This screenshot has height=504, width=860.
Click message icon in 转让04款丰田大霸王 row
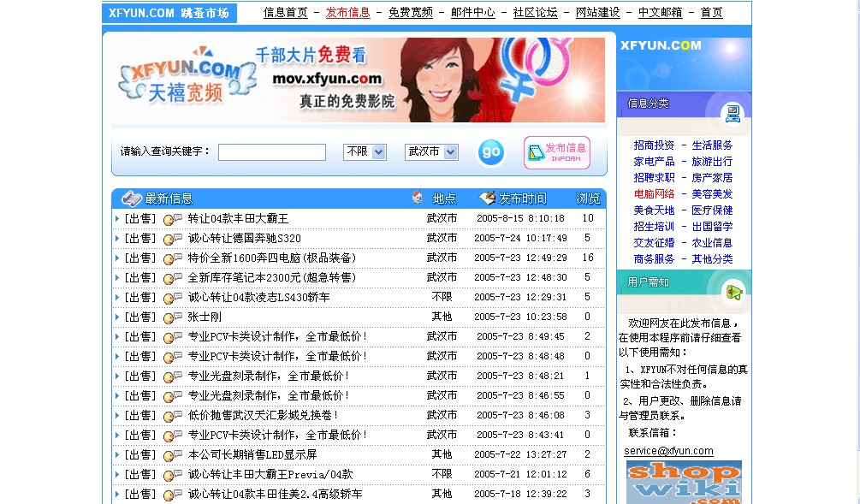click(173, 219)
